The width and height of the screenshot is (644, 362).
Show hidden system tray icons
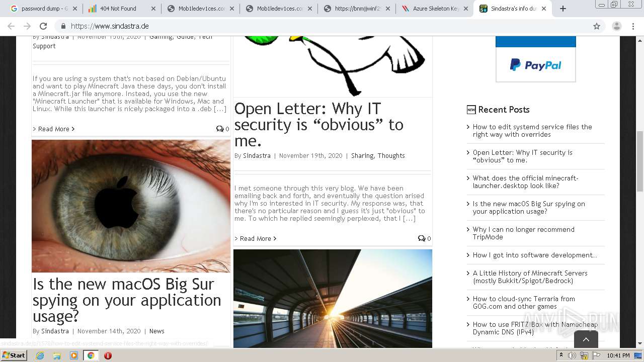point(561,355)
